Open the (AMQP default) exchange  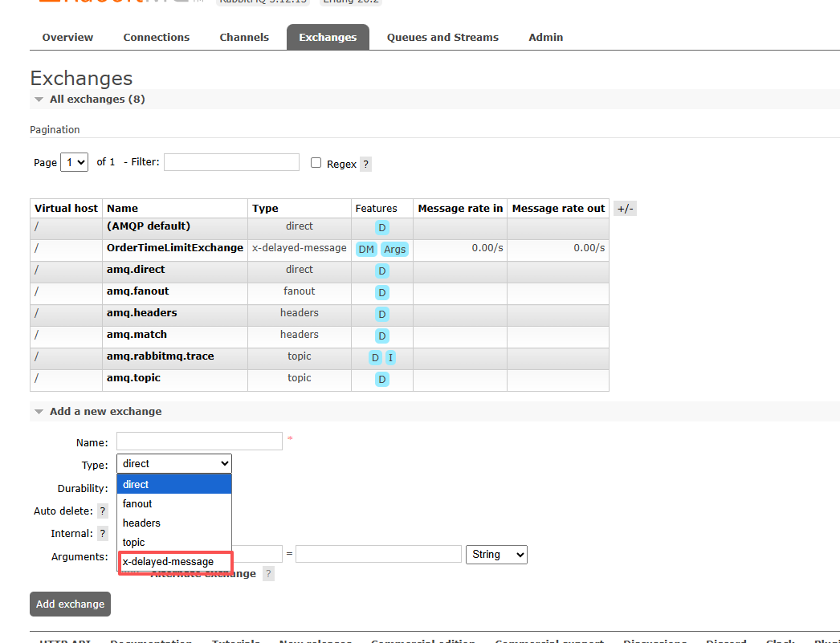149,226
